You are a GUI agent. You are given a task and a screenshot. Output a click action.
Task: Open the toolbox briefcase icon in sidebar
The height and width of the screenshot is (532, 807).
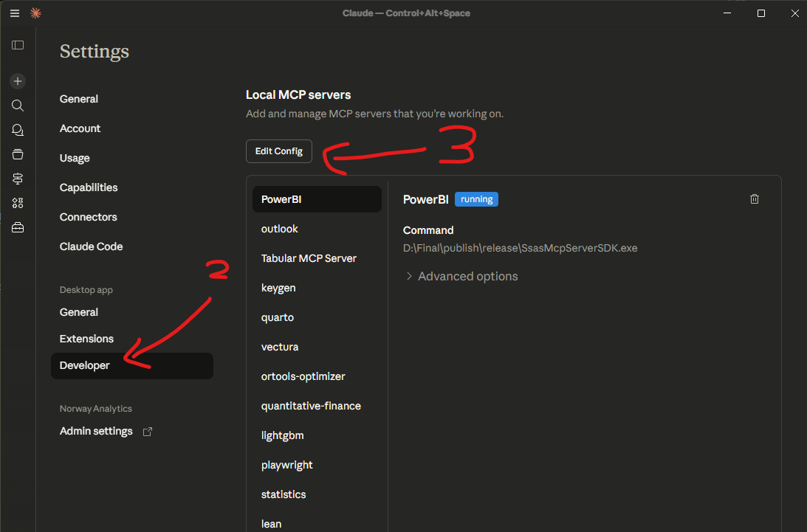18,228
